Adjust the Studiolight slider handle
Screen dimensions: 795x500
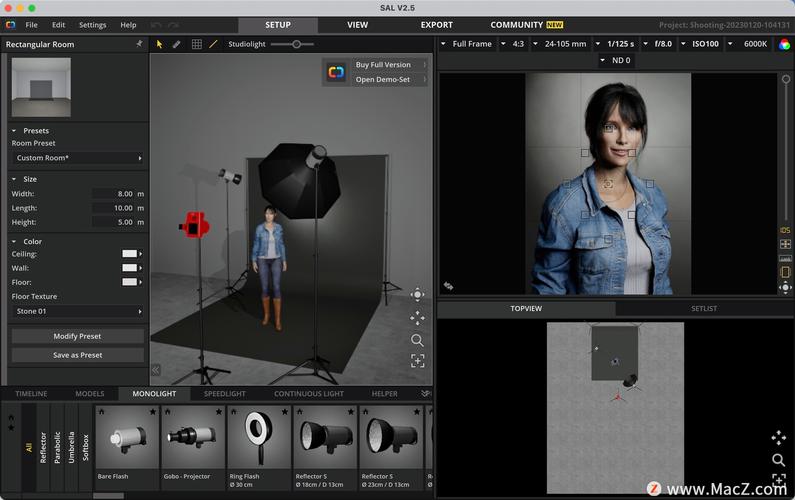(296, 44)
